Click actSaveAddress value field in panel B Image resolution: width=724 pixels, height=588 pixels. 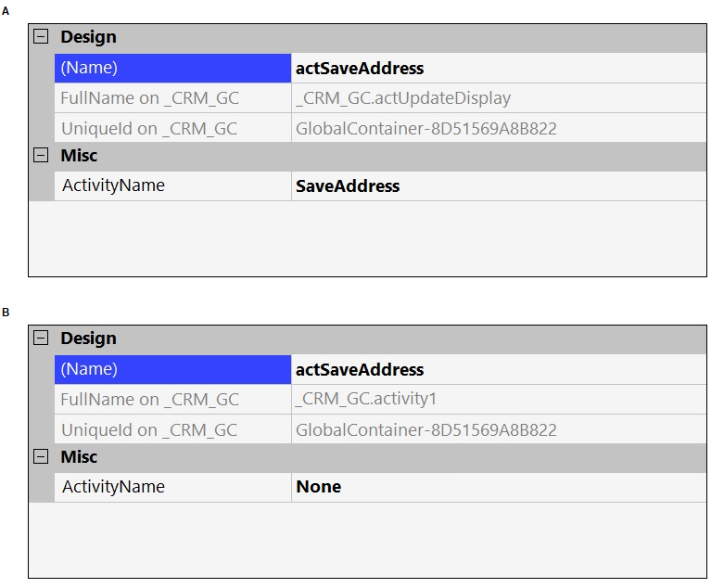[x=499, y=369]
